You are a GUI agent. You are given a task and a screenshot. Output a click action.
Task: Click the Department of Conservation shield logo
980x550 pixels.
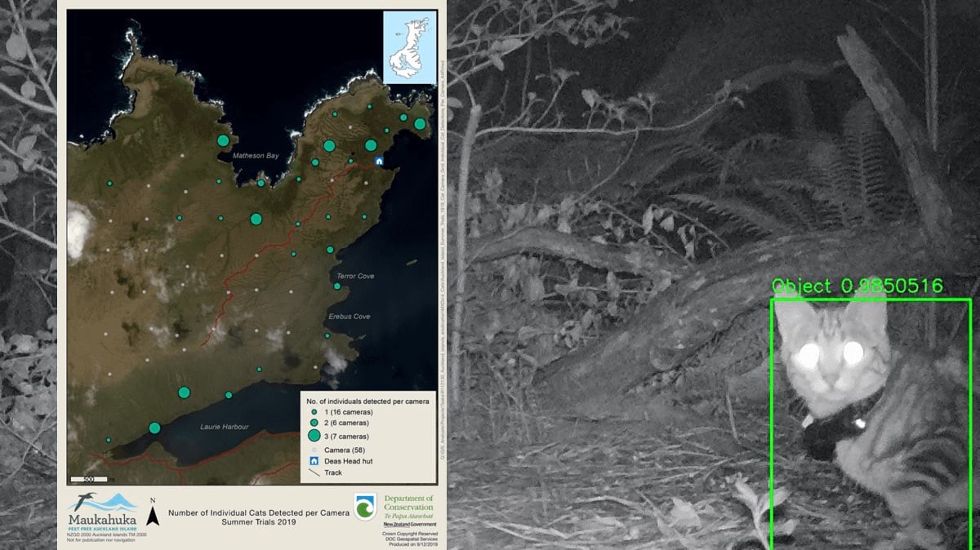point(365,507)
